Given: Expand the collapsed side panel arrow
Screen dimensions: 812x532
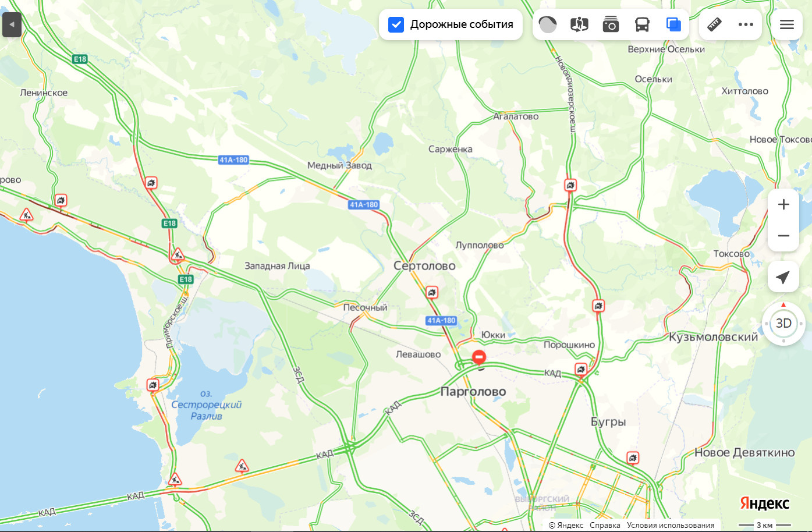Looking at the screenshot, I should pyautogui.click(x=12, y=24).
